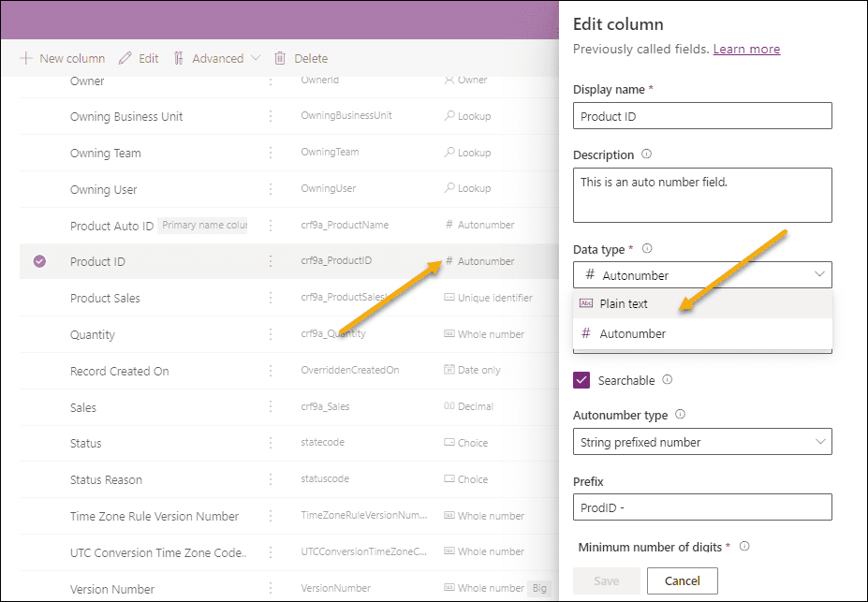Open the Data type Autonumber dropdown

click(x=702, y=275)
